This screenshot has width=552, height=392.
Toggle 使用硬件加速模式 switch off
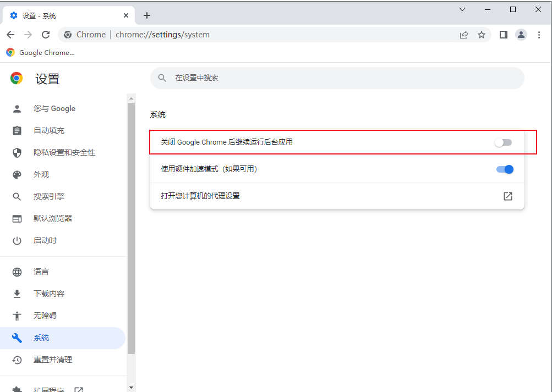point(505,169)
